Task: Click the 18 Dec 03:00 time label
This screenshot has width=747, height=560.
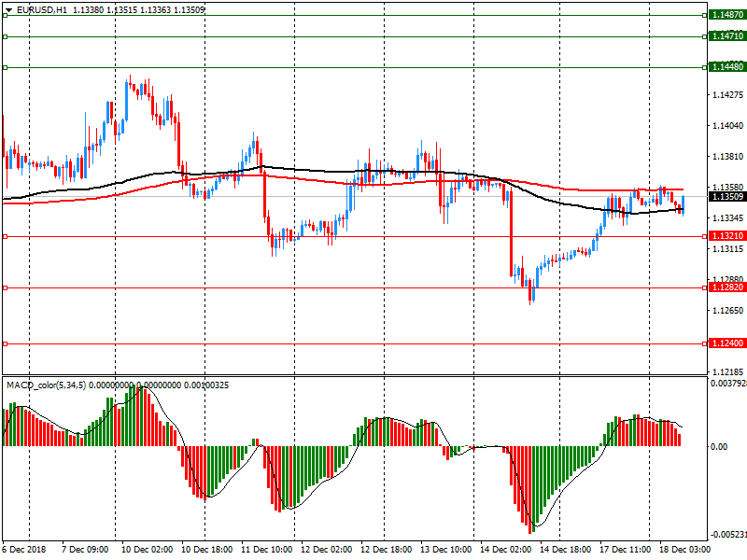Action: [x=687, y=551]
